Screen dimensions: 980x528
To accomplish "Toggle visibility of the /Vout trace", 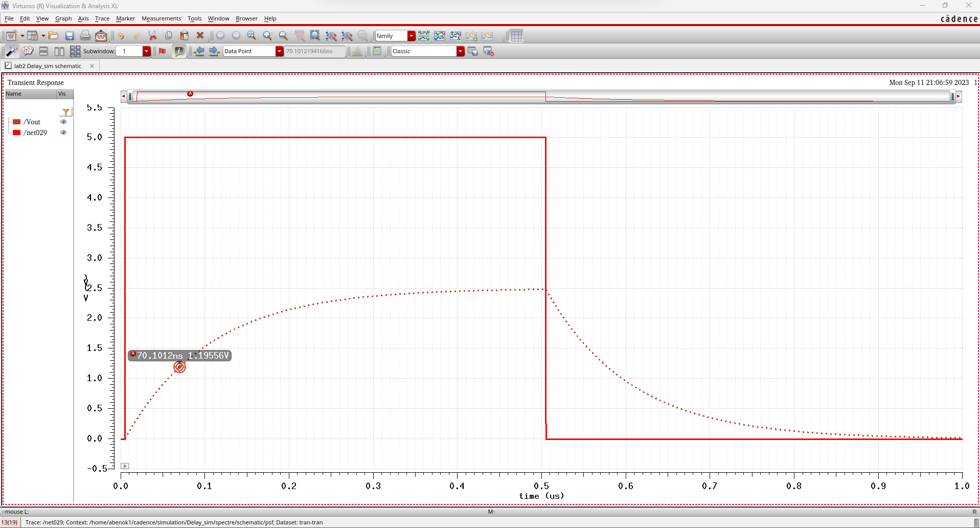I will pyautogui.click(x=63, y=122).
